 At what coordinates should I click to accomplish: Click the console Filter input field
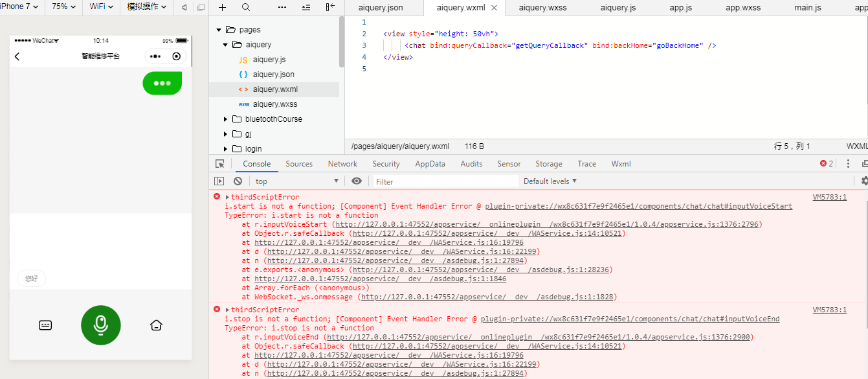[x=445, y=181]
